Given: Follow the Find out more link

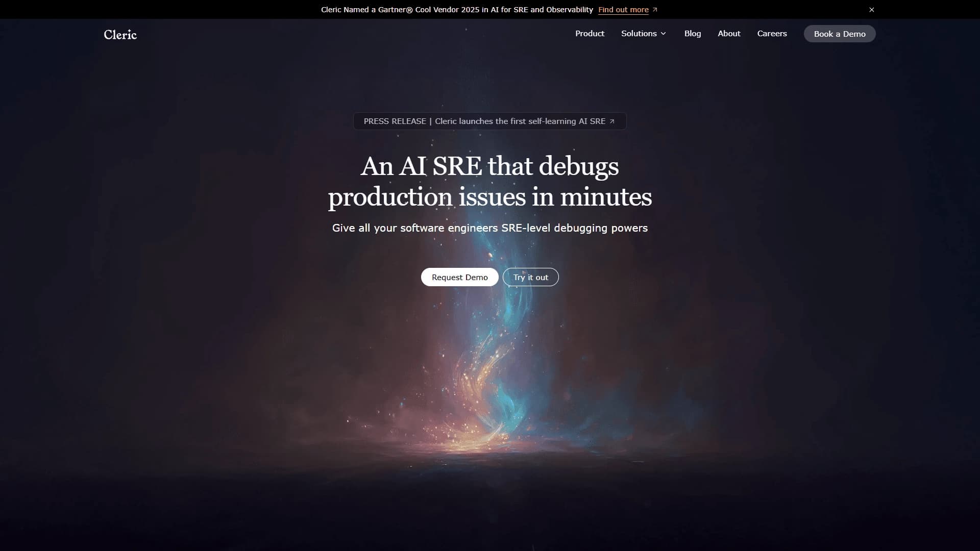Looking at the screenshot, I should tap(628, 10).
